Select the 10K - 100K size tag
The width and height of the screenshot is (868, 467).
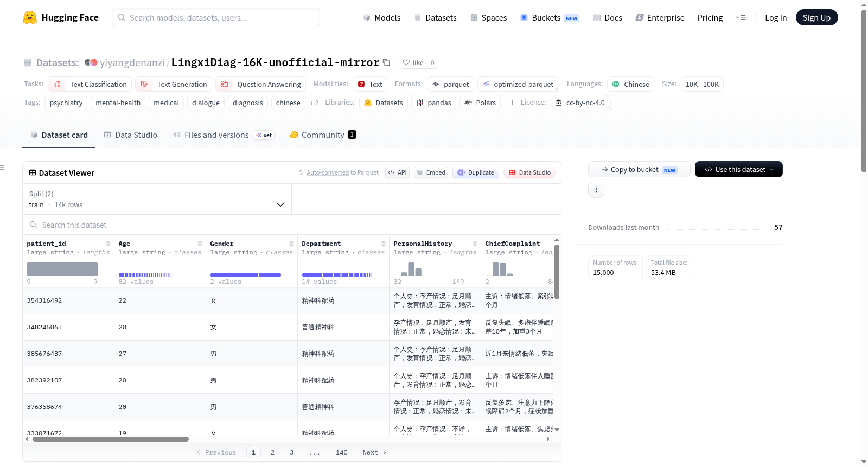coord(702,84)
